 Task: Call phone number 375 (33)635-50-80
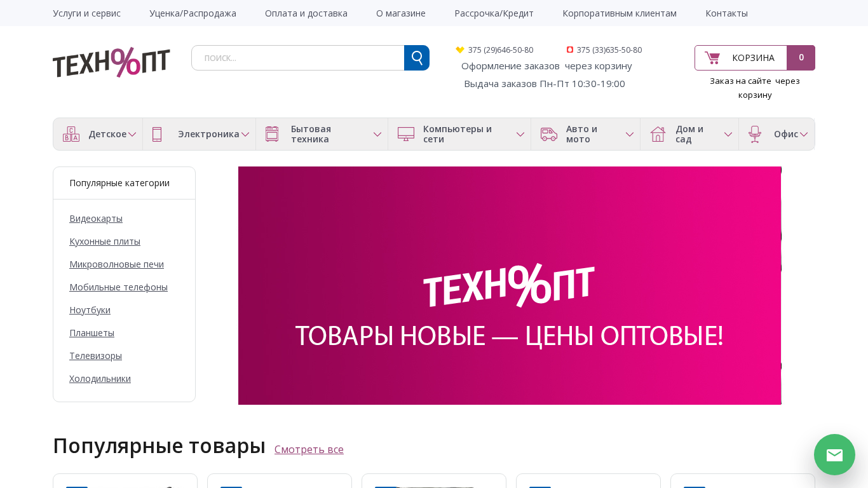coord(609,50)
